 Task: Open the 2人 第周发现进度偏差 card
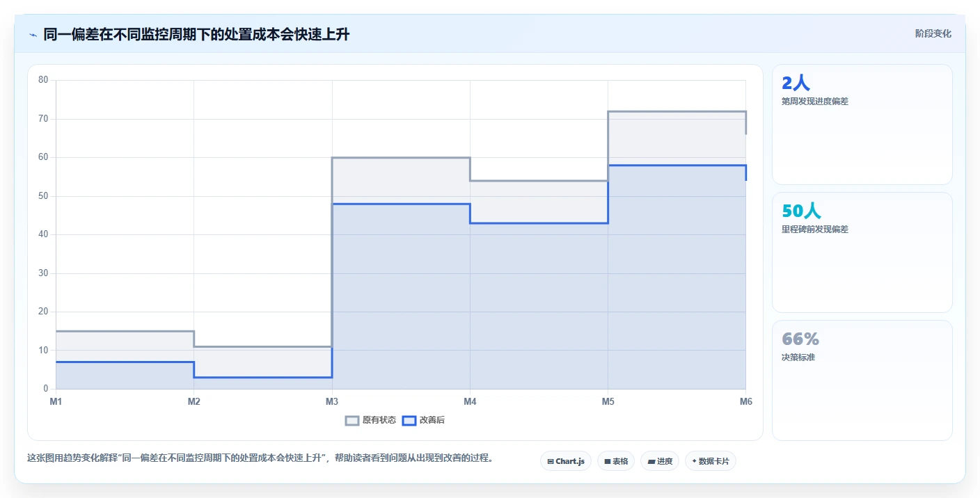pyautogui.click(x=862, y=124)
